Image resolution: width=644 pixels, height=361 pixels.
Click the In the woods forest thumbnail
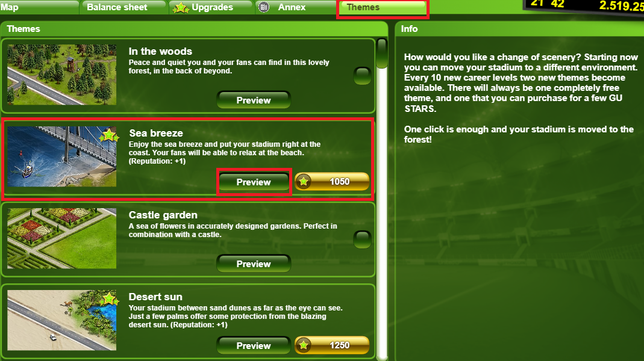(61, 75)
